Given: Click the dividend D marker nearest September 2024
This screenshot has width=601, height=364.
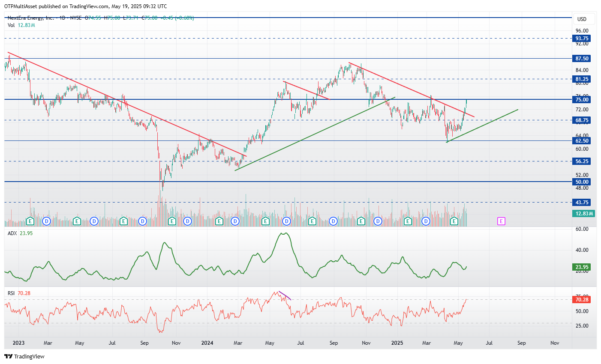Looking at the screenshot, I should tap(333, 221).
